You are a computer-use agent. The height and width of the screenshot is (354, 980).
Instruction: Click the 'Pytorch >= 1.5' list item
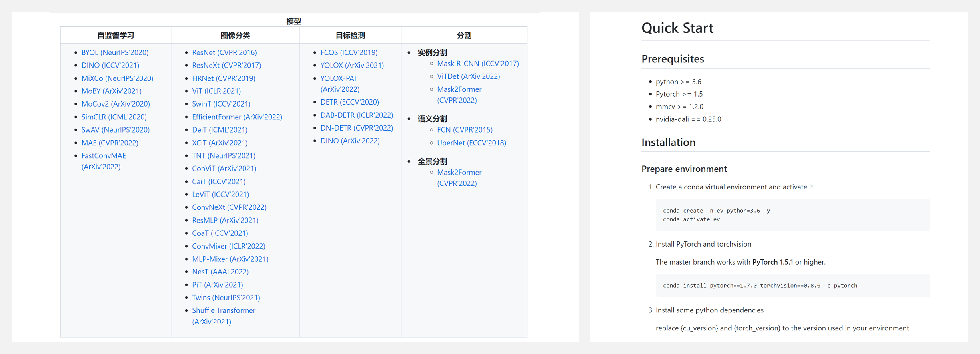coord(679,94)
